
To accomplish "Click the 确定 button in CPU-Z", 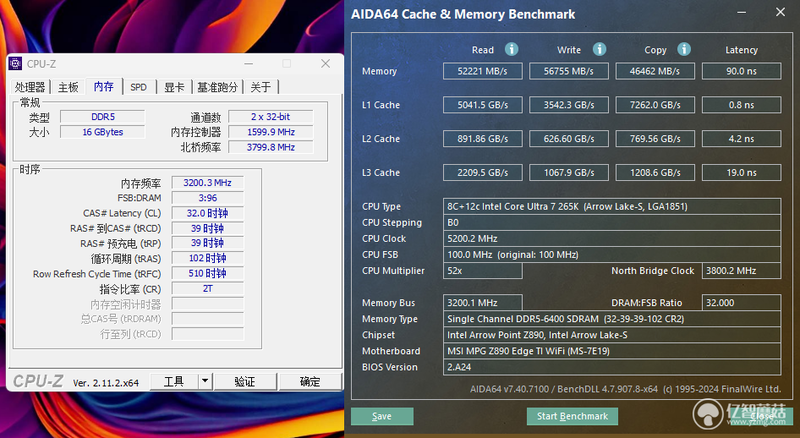I will pos(310,381).
